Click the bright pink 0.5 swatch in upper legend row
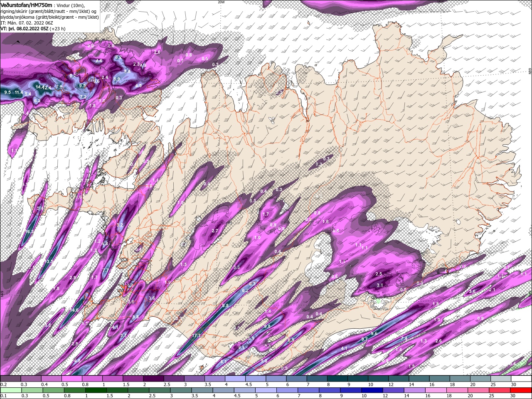532x399 pixels. point(71,379)
